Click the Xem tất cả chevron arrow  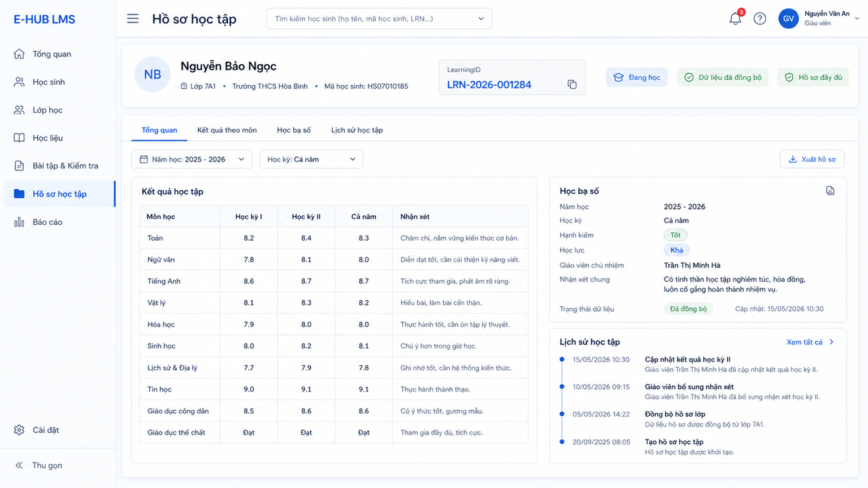click(831, 342)
